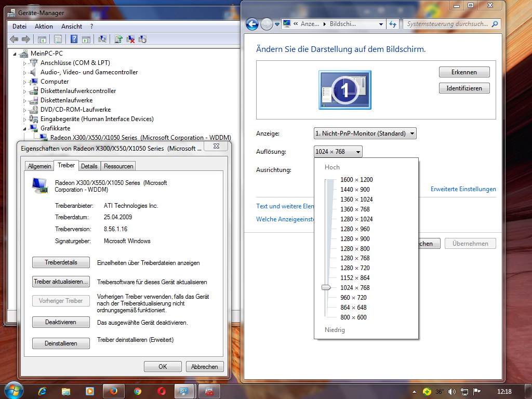Open the Properties toolbar icon in Geräte-Manager
This screenshot has width=532, height=399.
click(x=58, y=39)
